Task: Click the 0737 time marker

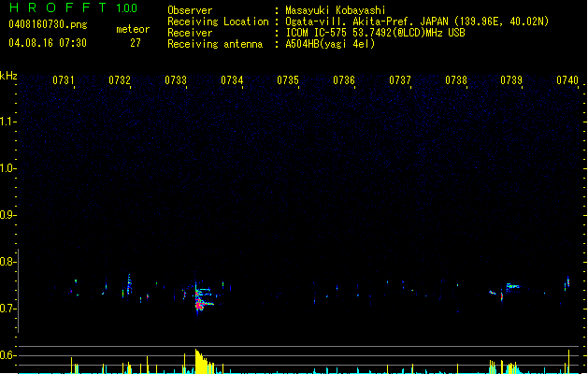Action: [x=400, y=80]
